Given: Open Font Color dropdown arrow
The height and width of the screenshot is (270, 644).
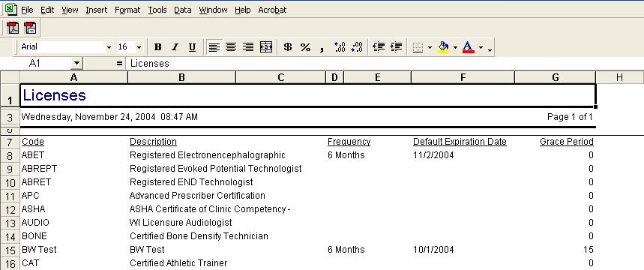Looking at the screenshot, I should pyautogui.click(x=481, y=48).
